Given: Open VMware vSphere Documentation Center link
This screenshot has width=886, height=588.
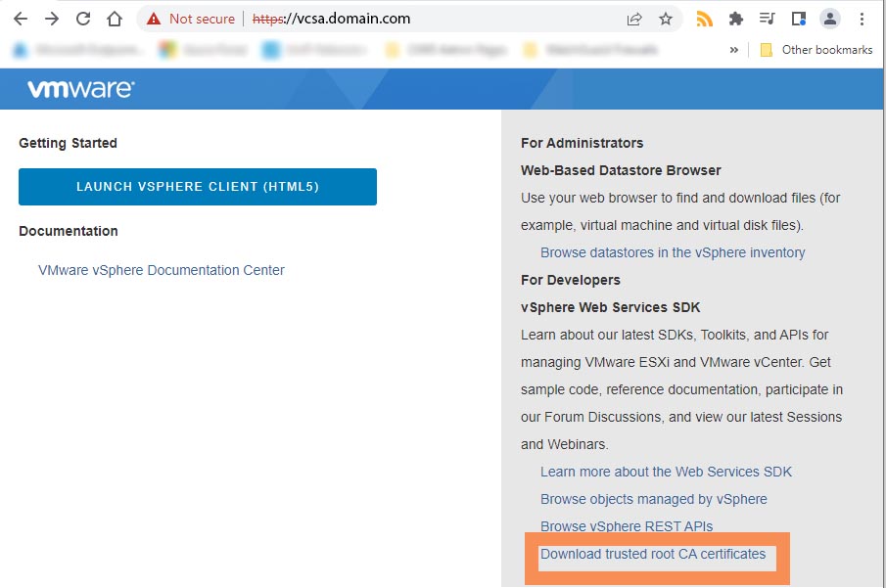Looking at the screenshot, I should click(161, 270).
